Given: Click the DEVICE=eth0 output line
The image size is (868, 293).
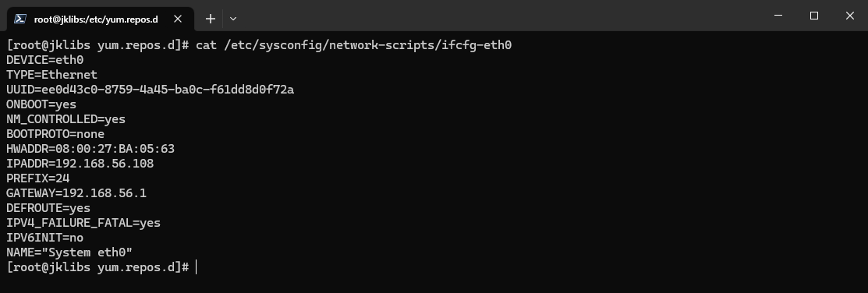Looking at the screenshot, I should (44, 60).
